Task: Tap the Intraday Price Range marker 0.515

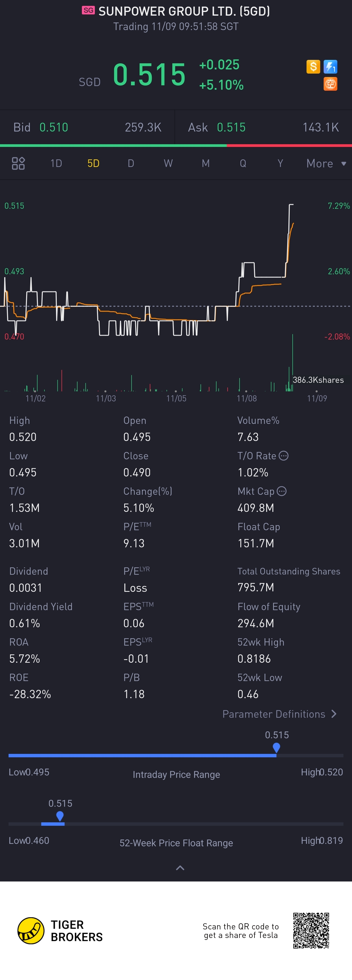Action: pyautogui.click(x=277, y=748)
